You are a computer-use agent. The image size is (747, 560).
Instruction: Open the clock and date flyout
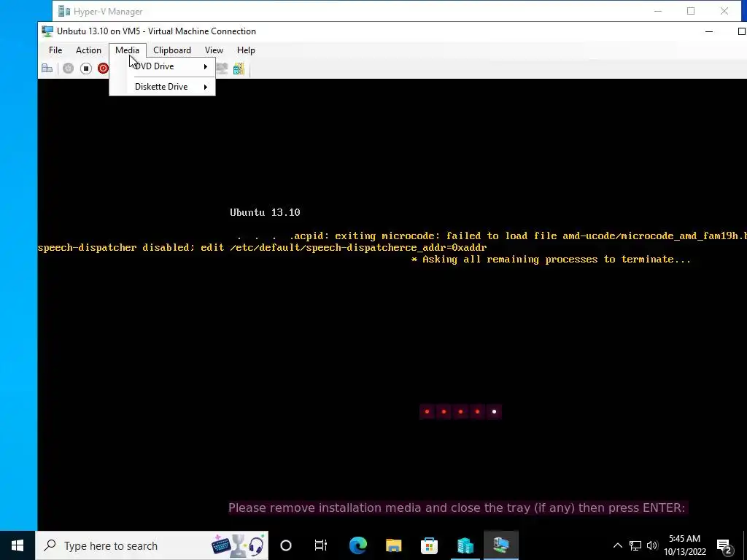pos(684,545)
